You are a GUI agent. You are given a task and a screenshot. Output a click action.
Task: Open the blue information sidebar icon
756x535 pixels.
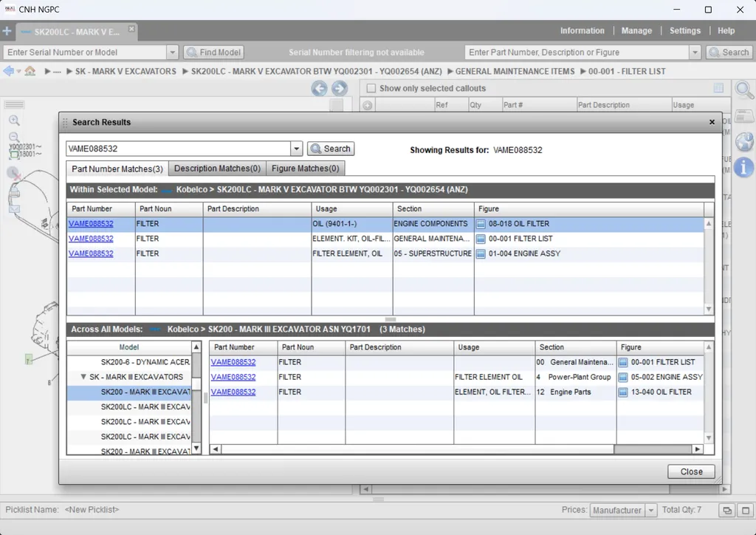coord(743,168)
